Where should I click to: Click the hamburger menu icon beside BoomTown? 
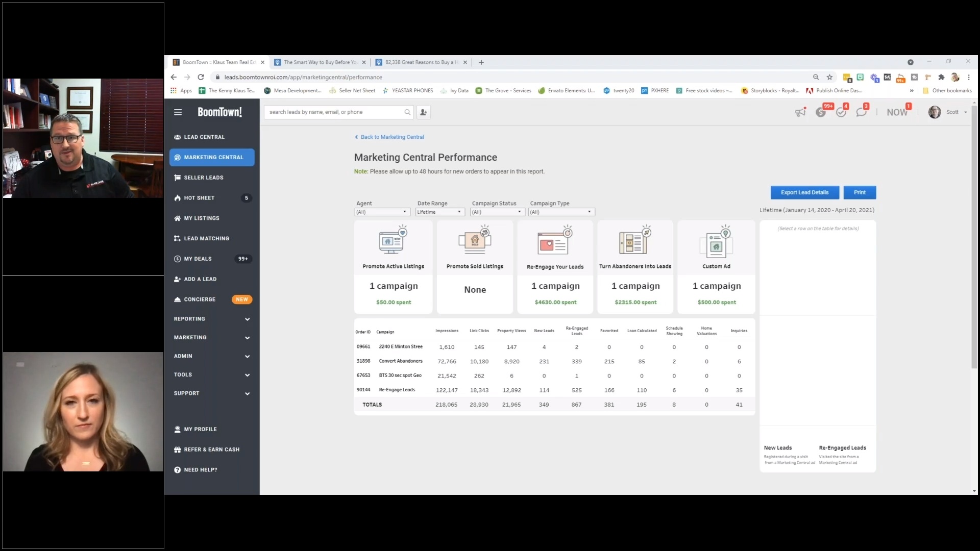point(178,112)
